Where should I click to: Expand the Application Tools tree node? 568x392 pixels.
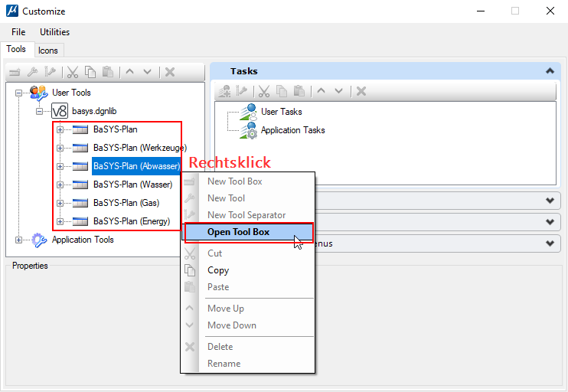[19, 240]
